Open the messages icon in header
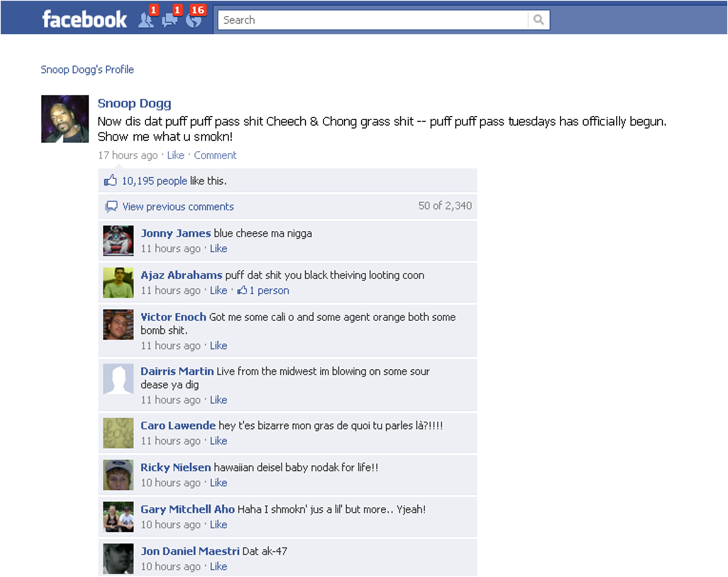The height and width of the screenshot is (577, 728). point(169,21)
